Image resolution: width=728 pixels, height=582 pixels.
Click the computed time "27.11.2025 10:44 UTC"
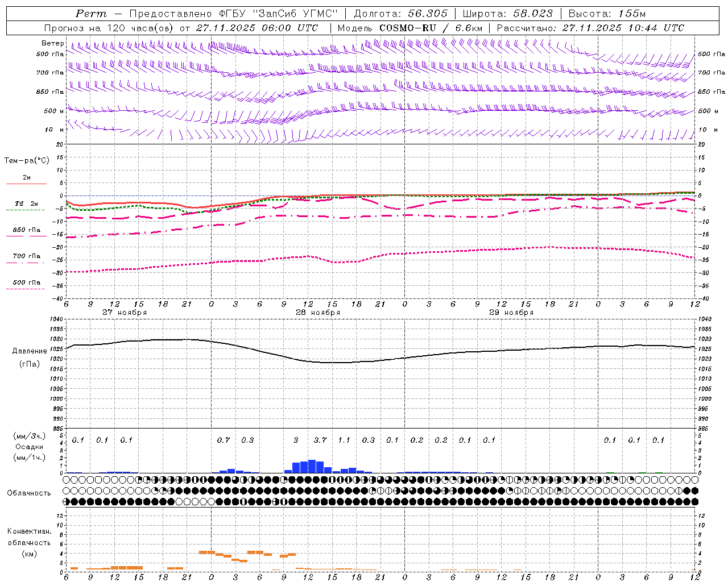tap(623, 28)
